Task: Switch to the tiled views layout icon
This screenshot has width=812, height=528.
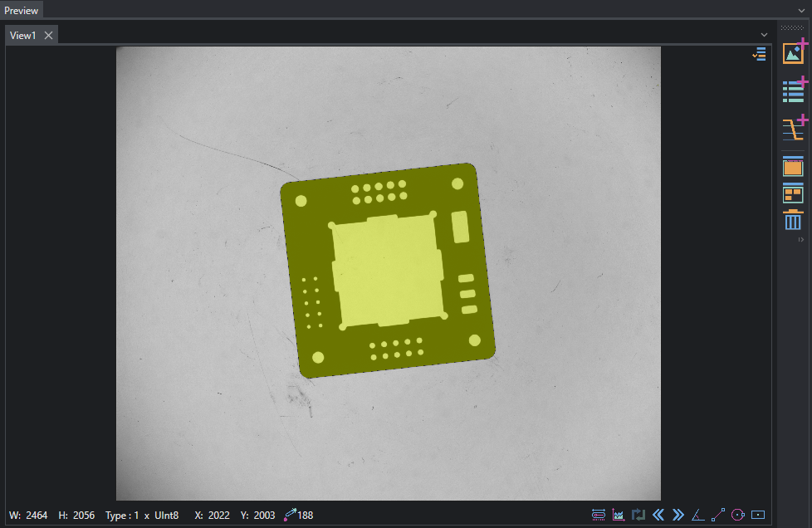Action: point(793,193)
